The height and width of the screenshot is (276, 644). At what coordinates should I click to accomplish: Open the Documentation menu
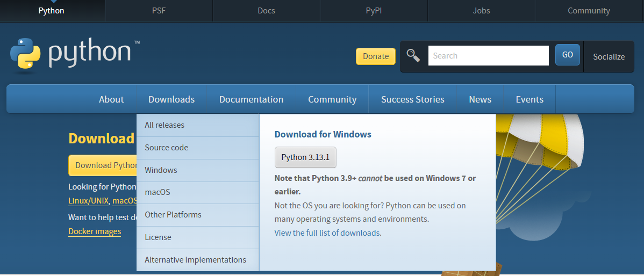click(x=252, y=99)
